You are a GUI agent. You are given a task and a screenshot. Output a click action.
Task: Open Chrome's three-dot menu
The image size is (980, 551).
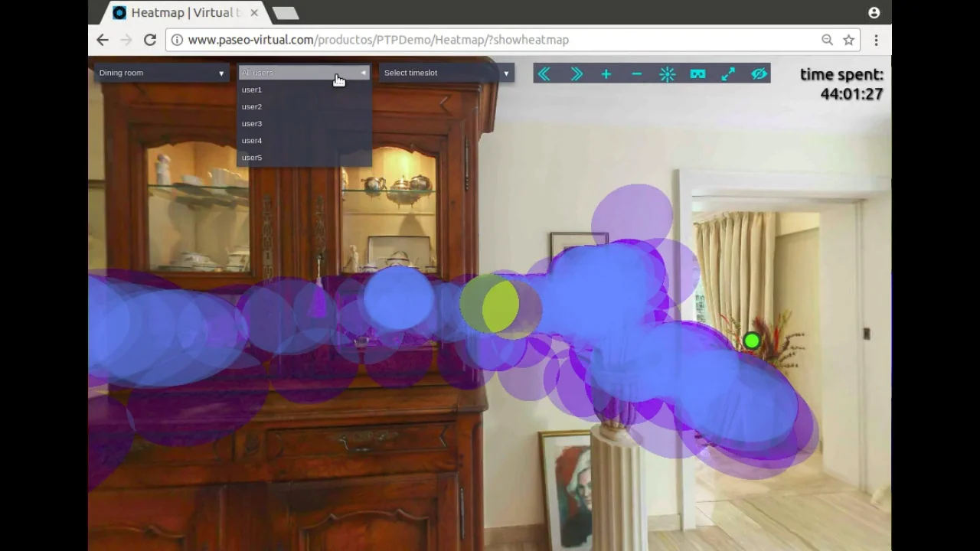click(876, 40)
